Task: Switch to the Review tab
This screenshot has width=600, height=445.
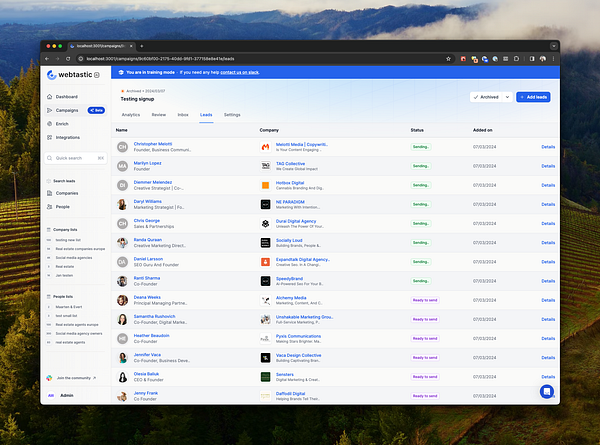Action: 158,115
